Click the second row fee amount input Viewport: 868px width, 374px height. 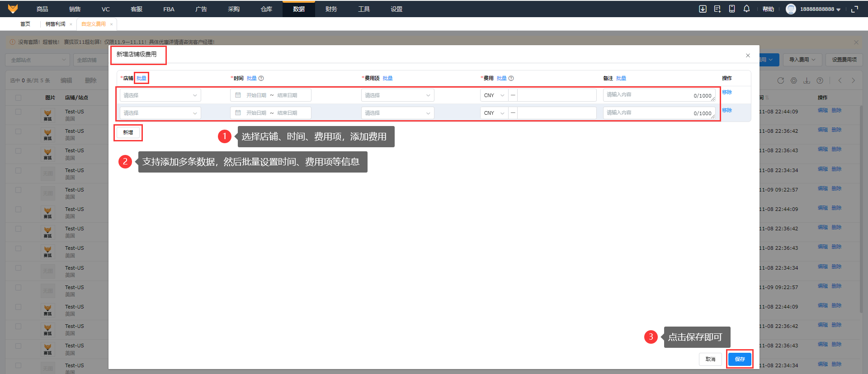557,113
